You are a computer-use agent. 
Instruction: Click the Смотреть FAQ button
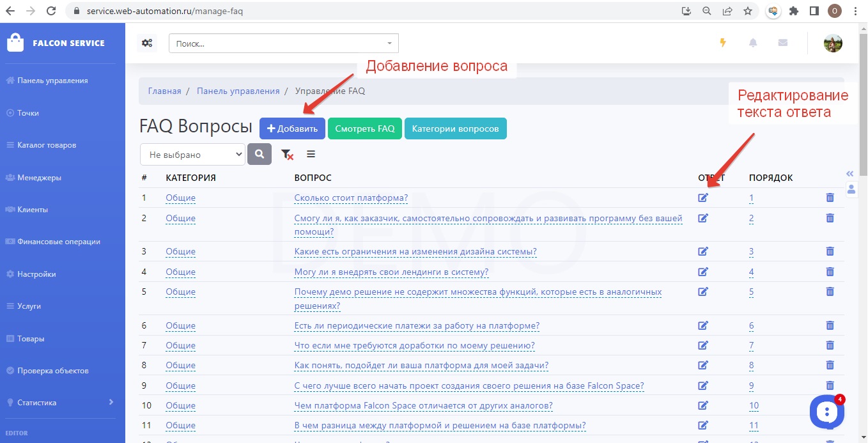[365, 128]
